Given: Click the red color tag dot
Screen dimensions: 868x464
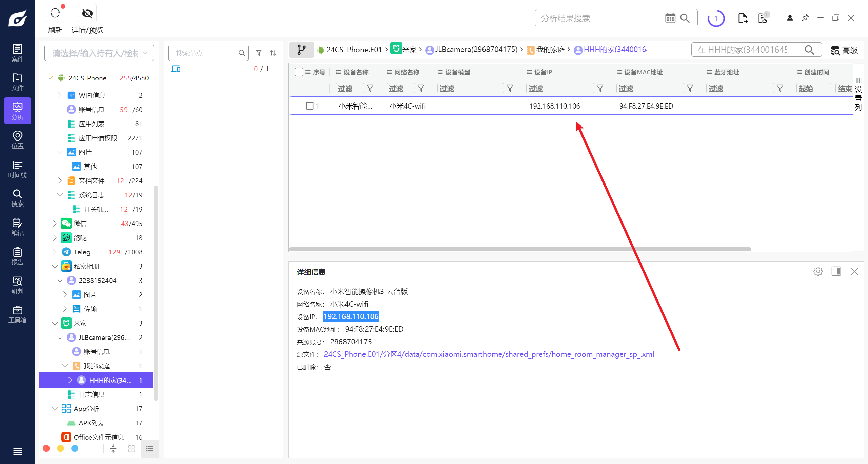Looking at the screenshot, I should click(x=46, y=449).
